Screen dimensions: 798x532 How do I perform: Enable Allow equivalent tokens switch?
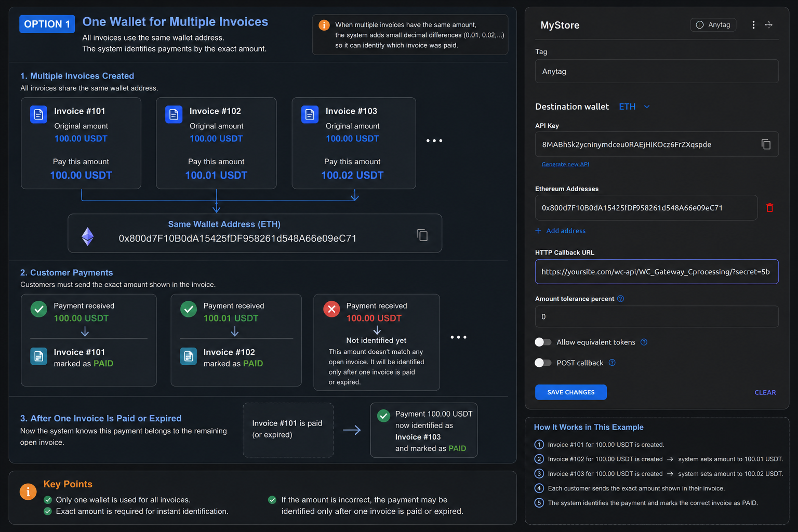tap(543, 342)
